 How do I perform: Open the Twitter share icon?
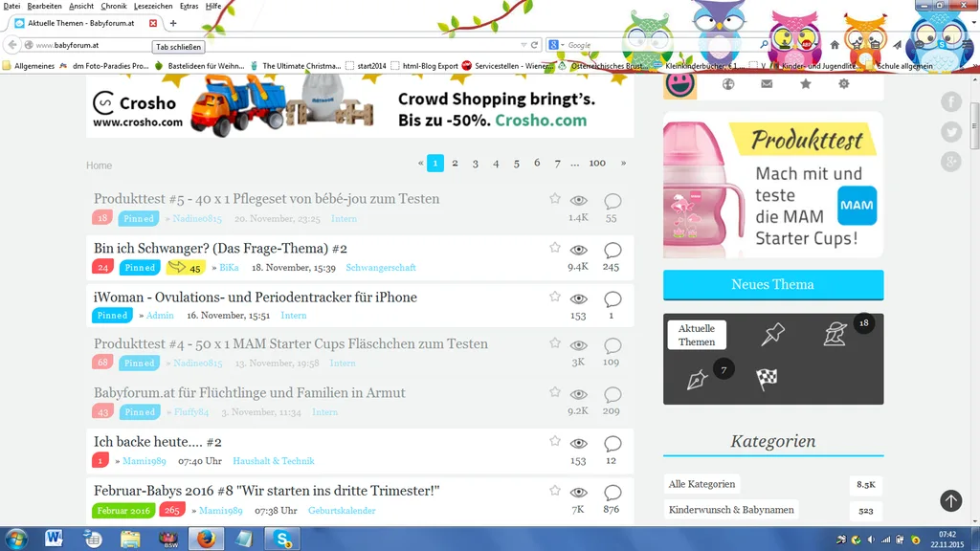[951, 132]
